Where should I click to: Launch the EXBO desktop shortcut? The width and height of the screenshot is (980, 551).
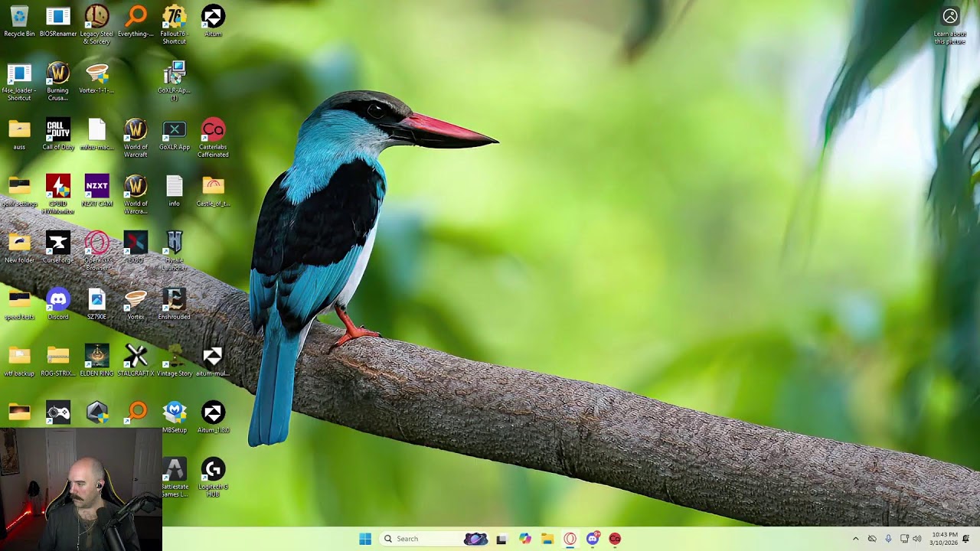(136, 248)
